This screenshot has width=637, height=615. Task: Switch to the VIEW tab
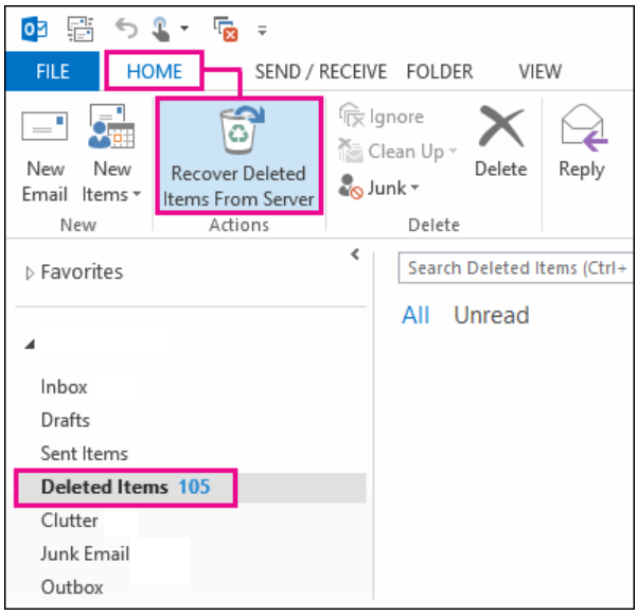click(540, 71)
